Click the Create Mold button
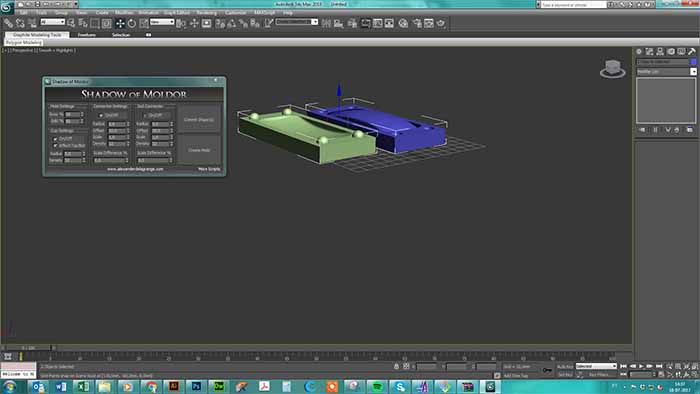 tap(199, 150)
